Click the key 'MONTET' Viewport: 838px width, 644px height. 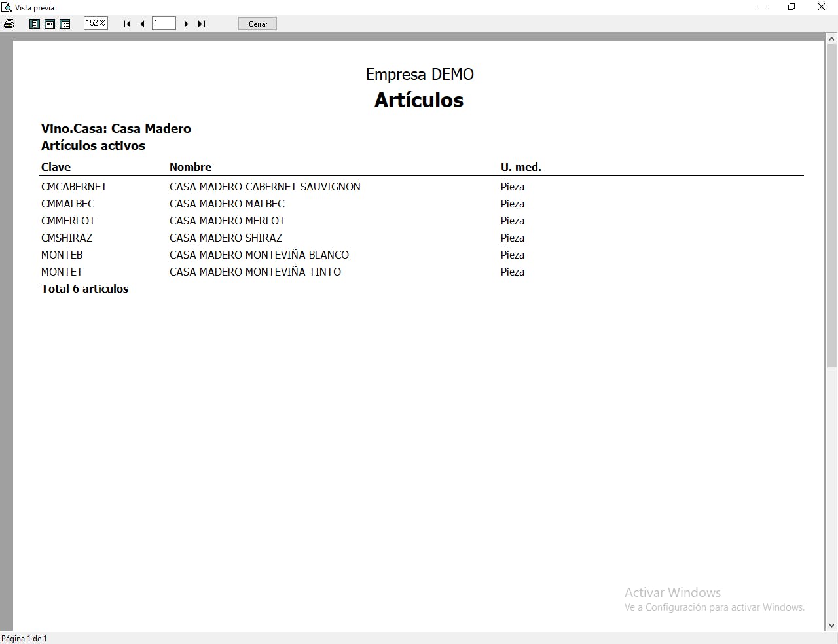click(x=62, y=272)
